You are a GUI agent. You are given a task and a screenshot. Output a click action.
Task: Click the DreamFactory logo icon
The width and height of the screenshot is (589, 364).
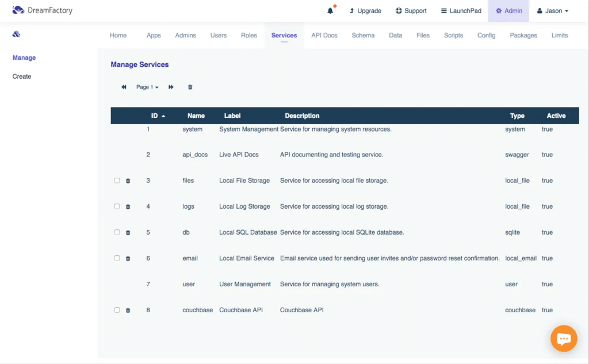coord(16,10)
